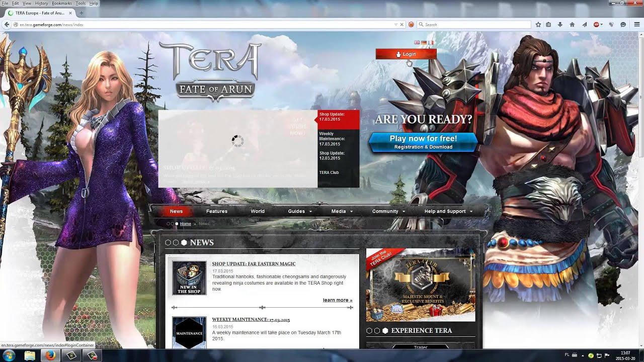Open Shop Update: Far Eastern Magic headline
This screenshot has height=362, width=644.
(254, 263)
